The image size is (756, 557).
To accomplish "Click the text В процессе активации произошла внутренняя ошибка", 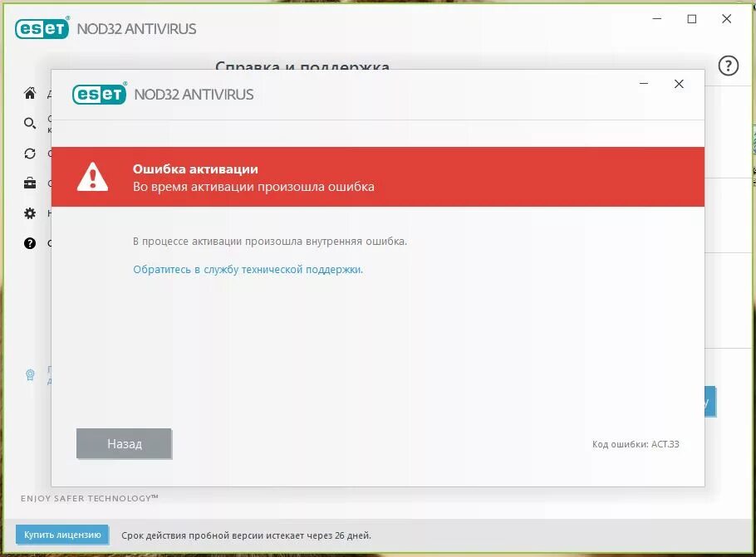I will click(x=270, y=242).
